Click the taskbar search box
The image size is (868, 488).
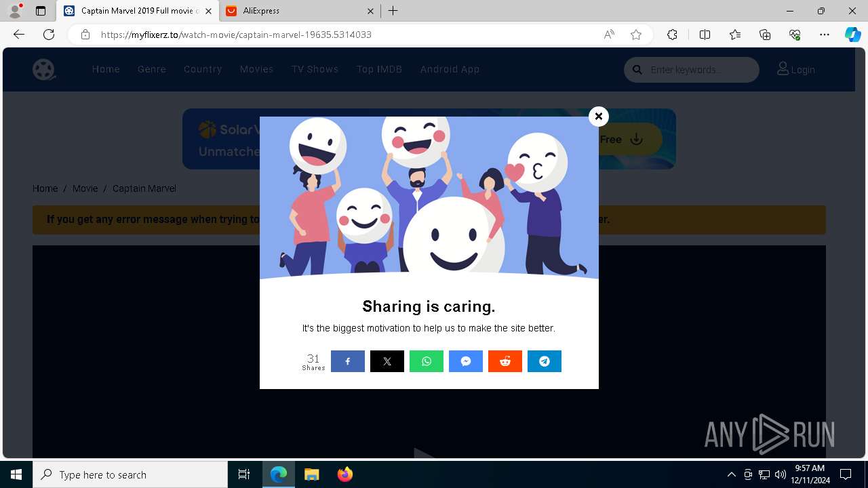(130, 474)
